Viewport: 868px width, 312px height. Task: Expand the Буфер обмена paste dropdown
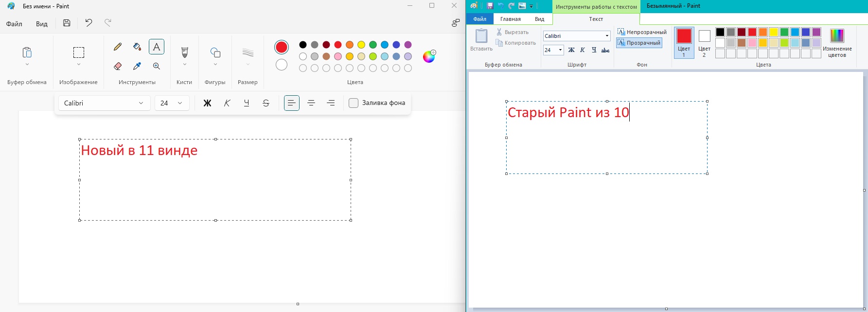(x=27, y=64)
